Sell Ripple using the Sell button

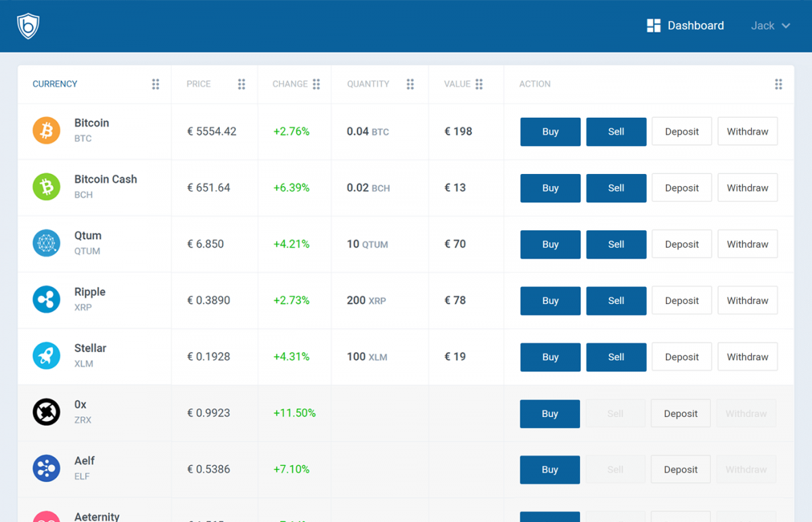click(616, 301)
